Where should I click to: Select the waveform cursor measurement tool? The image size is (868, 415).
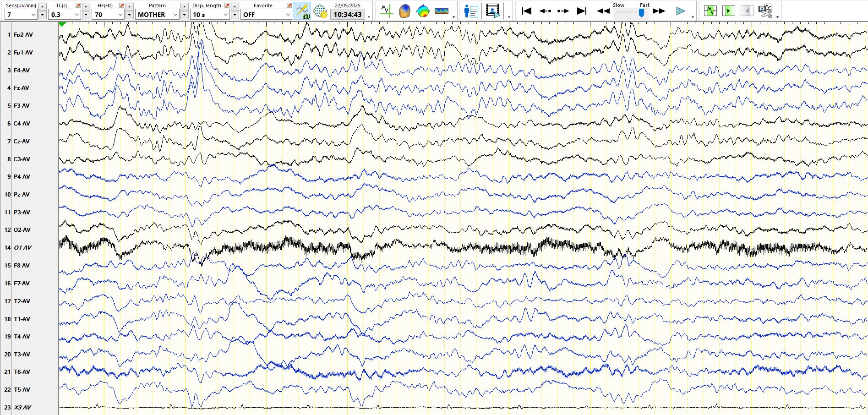point(386,11)
